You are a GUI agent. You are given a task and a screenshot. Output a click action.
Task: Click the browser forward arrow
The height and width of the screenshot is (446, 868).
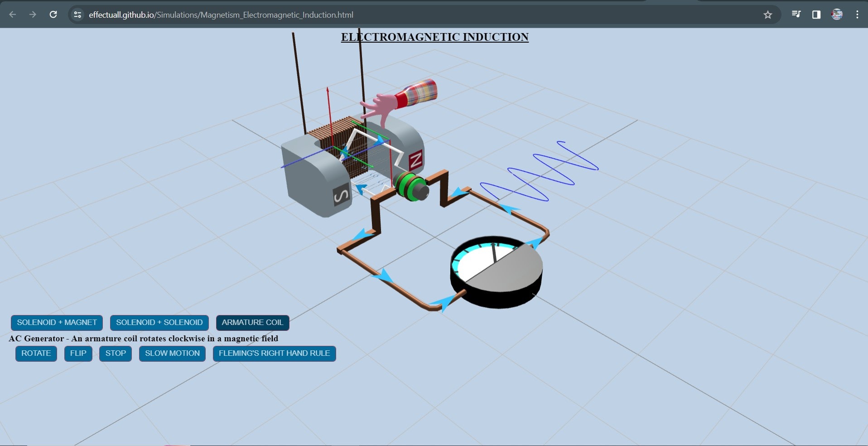(x=33, y=15)
